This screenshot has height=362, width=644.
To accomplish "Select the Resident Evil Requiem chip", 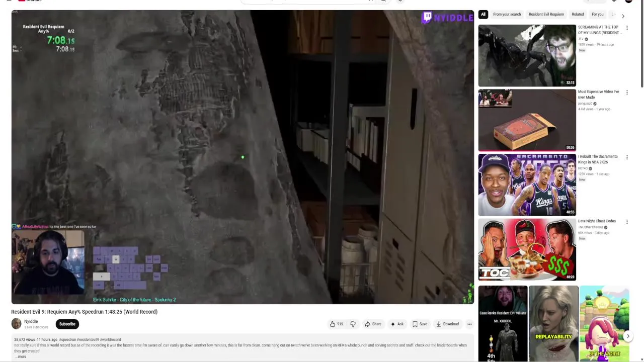I will (x=546, y=15).
